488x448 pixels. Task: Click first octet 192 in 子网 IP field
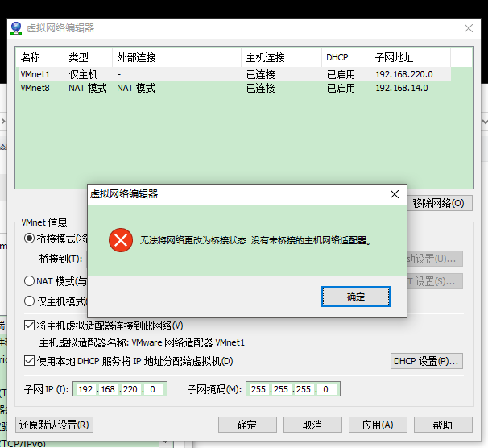85,389
